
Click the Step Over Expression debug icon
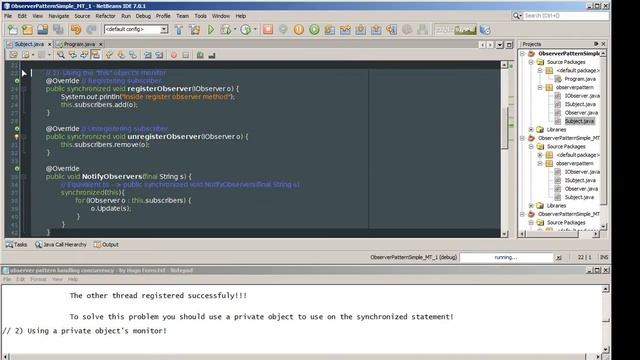[345, 29]
